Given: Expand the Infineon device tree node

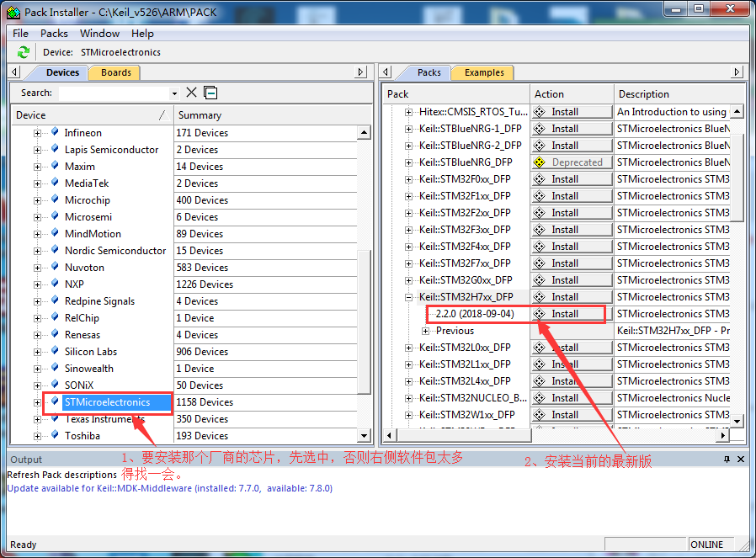Looking at the screenshot, I should (37, 133).
